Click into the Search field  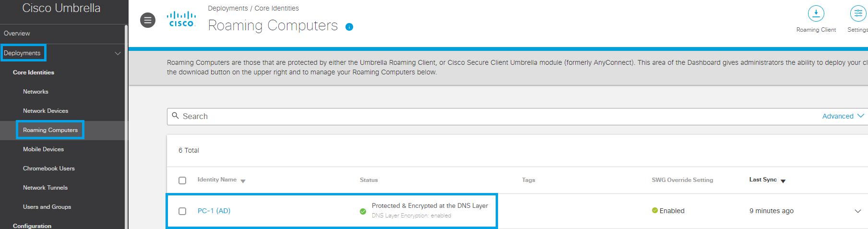click(x=499, y=116)
